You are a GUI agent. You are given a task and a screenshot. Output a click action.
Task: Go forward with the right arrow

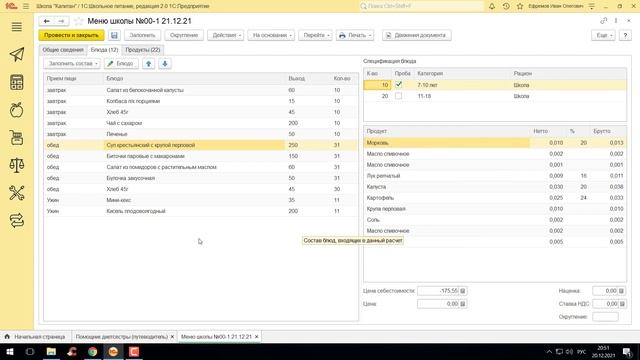click(x=61, y=21)
